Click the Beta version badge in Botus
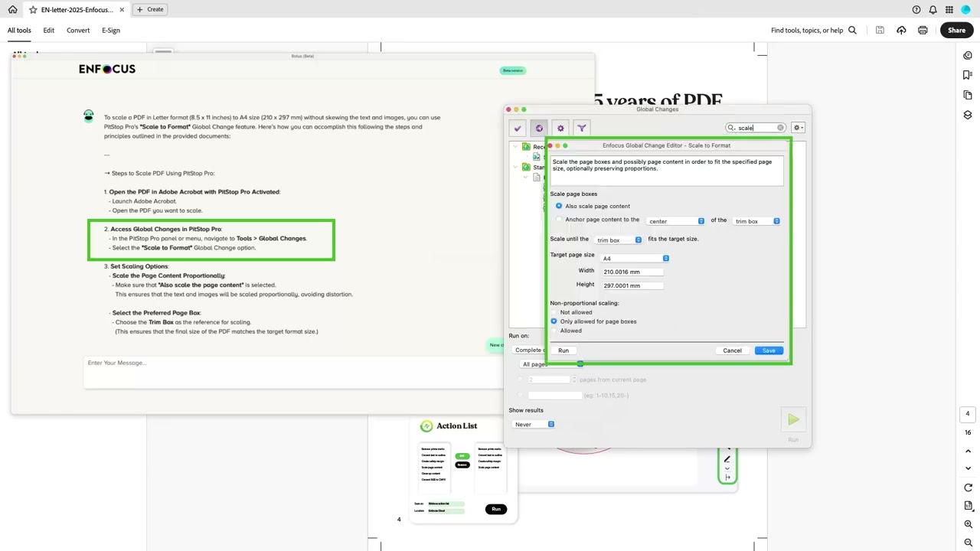Viewport: 980px width, 551px height. point(513,70)
